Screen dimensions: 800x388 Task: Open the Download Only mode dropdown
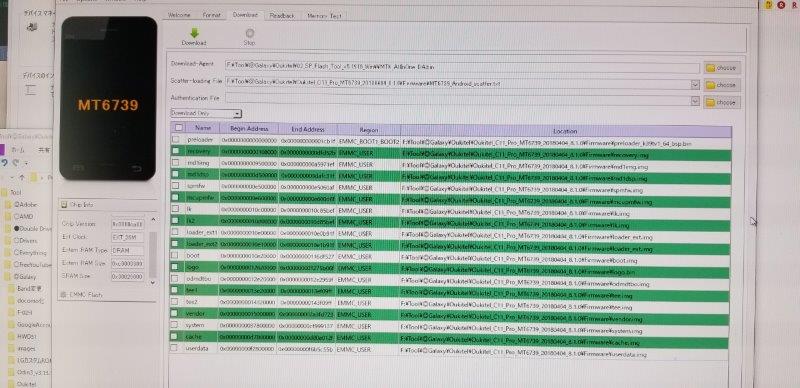[x=206, y=113]
